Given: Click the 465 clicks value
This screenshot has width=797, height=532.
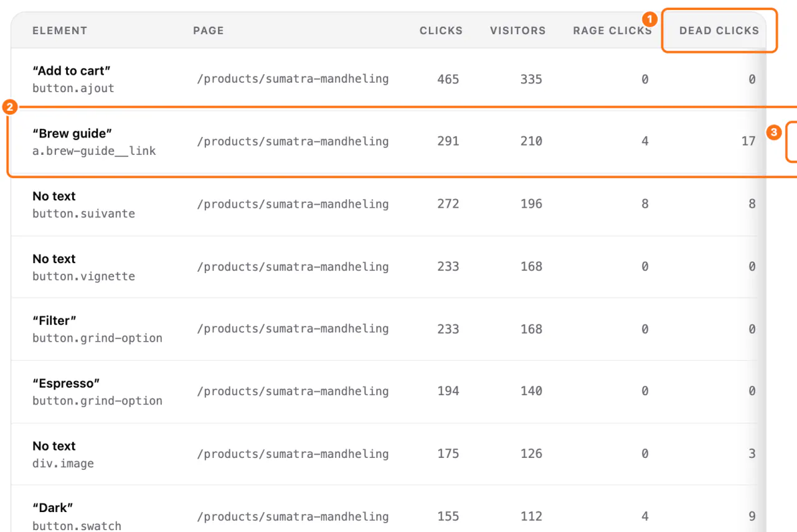Looking at the screenshot, I should [448, 80].
